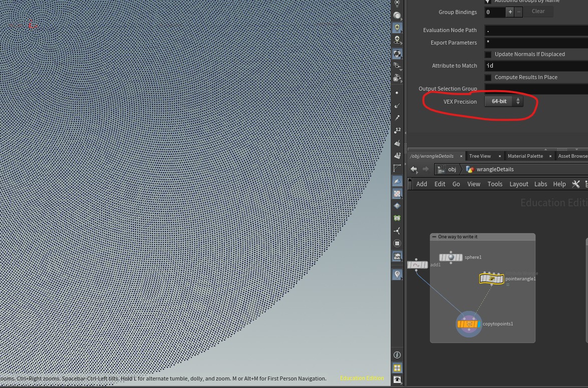
Task: Open the VEX Precision dropdown
Action: (x=504, y=102)
